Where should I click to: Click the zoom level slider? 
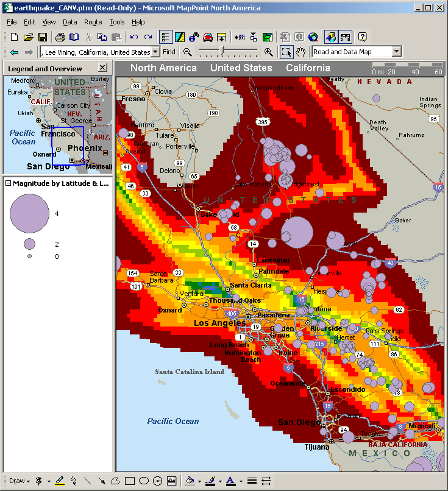pos(222,52)
